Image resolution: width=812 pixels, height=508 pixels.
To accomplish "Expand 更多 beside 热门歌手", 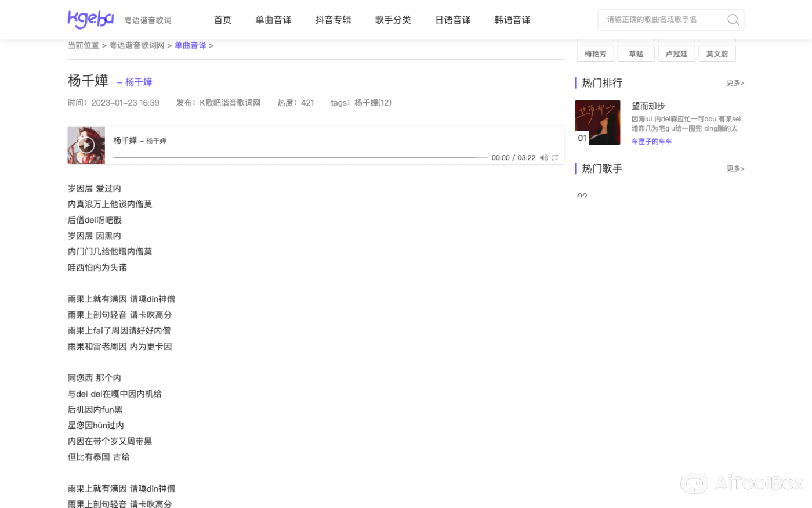I will coord(735,169).
